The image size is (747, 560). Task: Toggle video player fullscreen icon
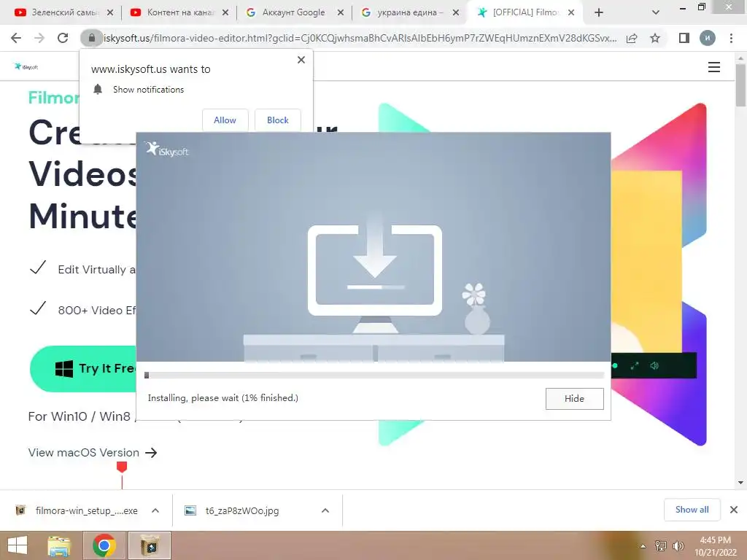click(x=635, y=366)
